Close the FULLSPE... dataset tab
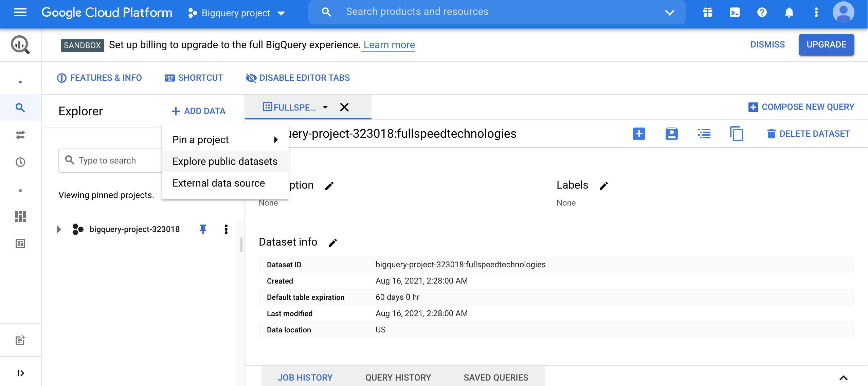This screenshot has width=868, height=386. (344, 107)
